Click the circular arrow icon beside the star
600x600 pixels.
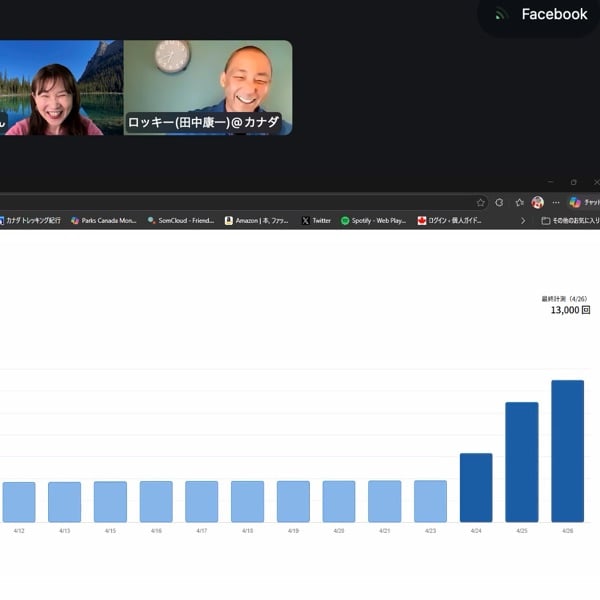[x=499, y=202]
